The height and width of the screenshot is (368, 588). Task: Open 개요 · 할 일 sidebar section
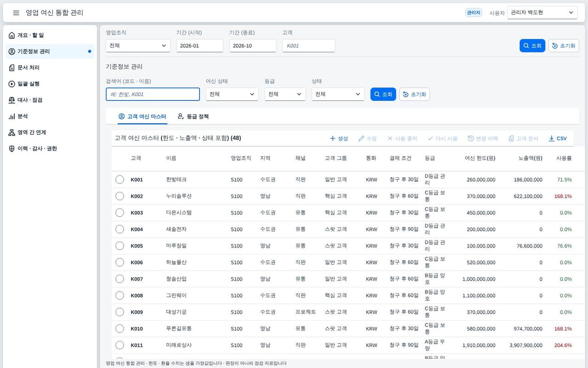51,35
